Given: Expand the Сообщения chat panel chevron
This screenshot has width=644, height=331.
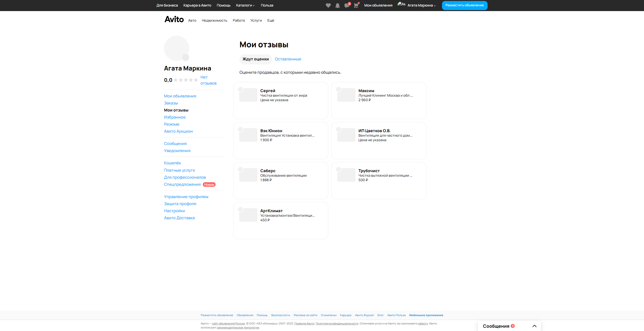Looking at the screenshot, I should point(534,326).
